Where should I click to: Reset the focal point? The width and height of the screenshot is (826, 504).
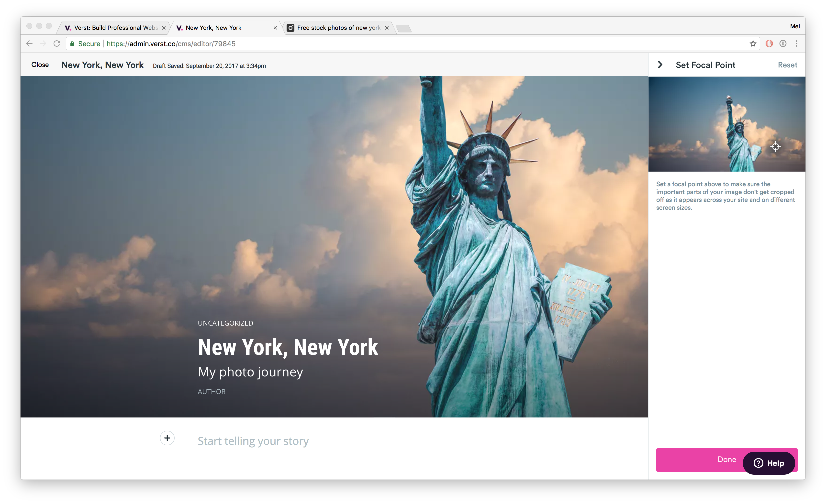tap(787, 65)
